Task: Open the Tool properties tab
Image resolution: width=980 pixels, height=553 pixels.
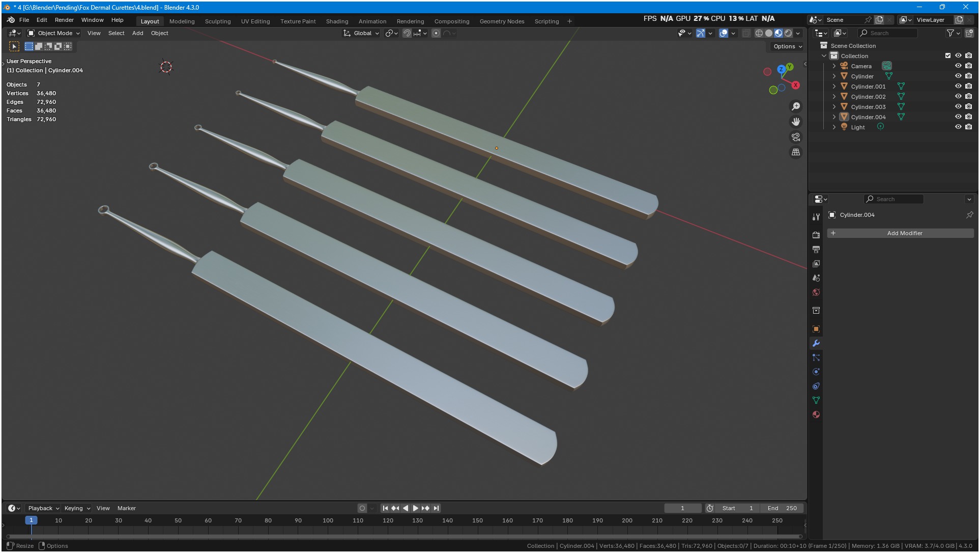Action: tap(816, 217)
